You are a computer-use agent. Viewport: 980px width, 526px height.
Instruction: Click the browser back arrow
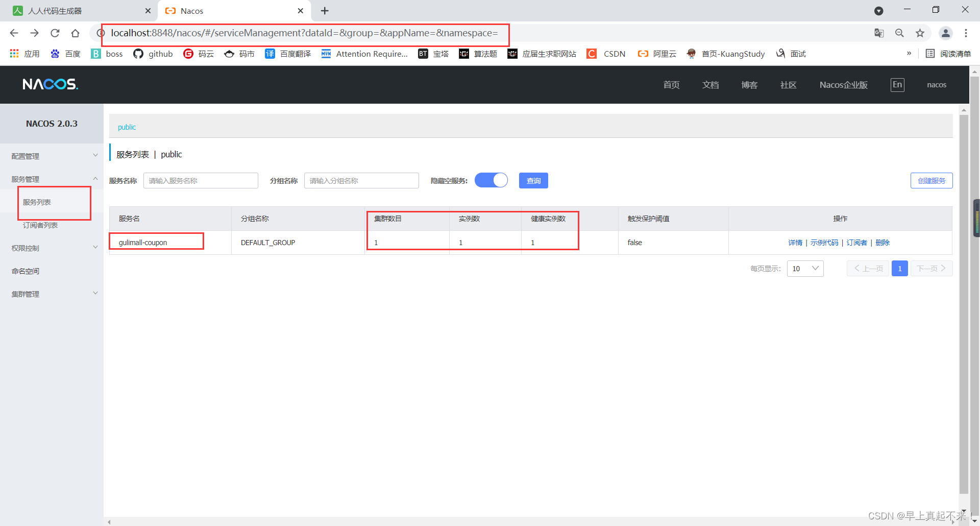(x=14, y=33)
